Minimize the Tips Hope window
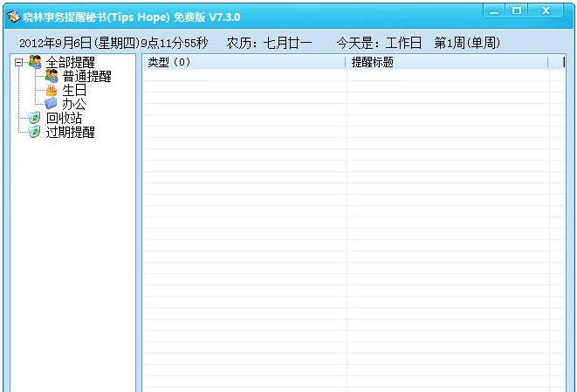Screen dimensions: 577x392 click(494, 11)
